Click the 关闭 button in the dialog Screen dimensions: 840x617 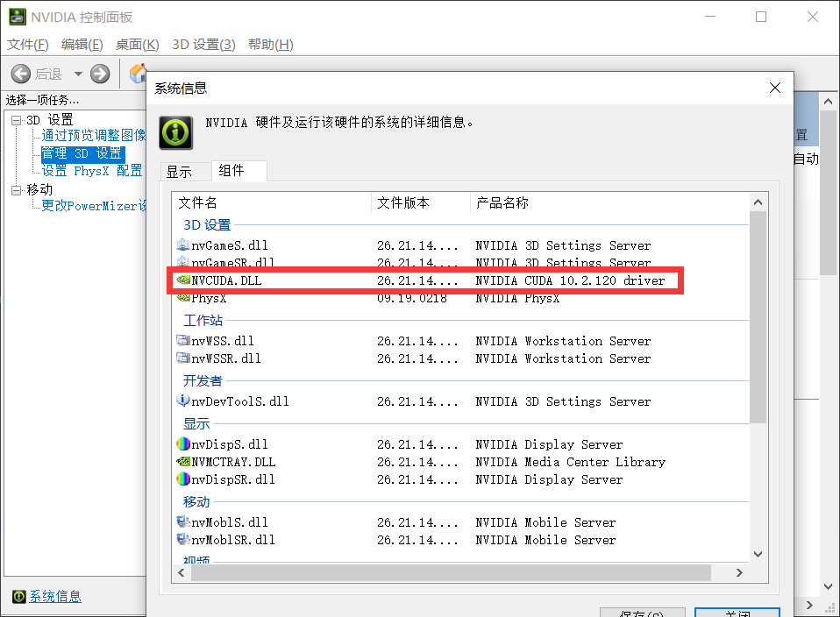coord(737,613)
